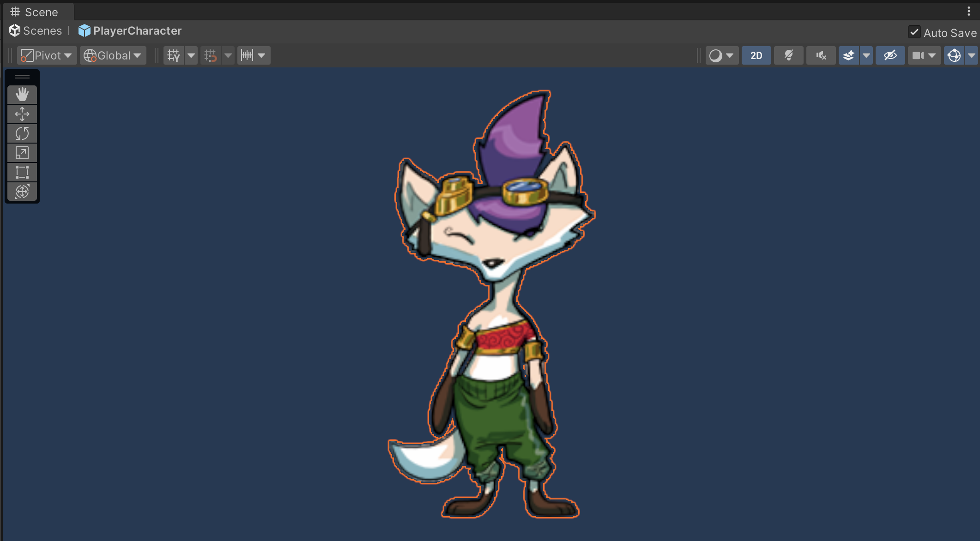980x541 pixels.
Task: Toggle the Auto Save checkbox
Action: point(914,32)
